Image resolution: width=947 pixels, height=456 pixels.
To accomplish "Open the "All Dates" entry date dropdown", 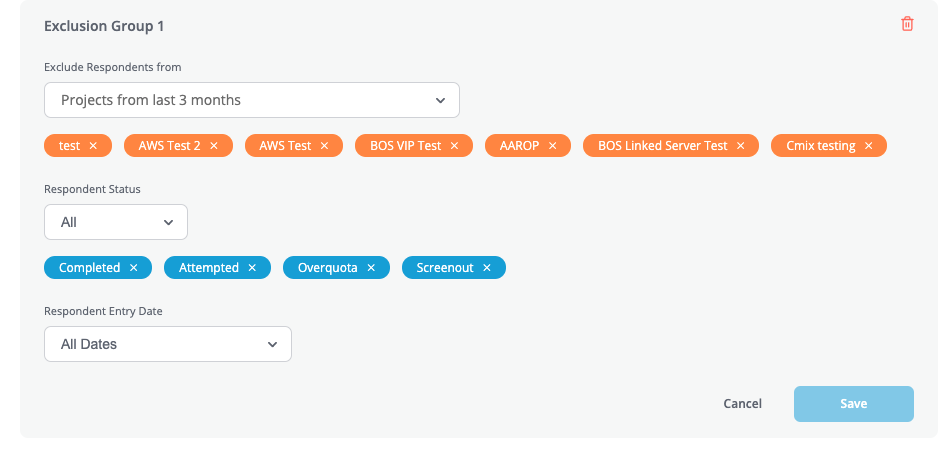I will point(168,344).
